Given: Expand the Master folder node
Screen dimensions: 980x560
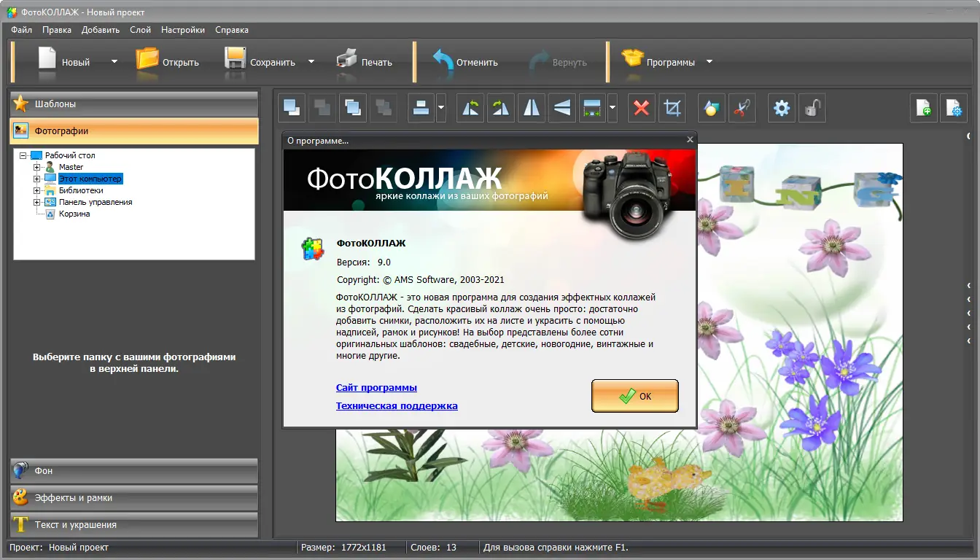Looking at the screenshot, I should point(37,167).
